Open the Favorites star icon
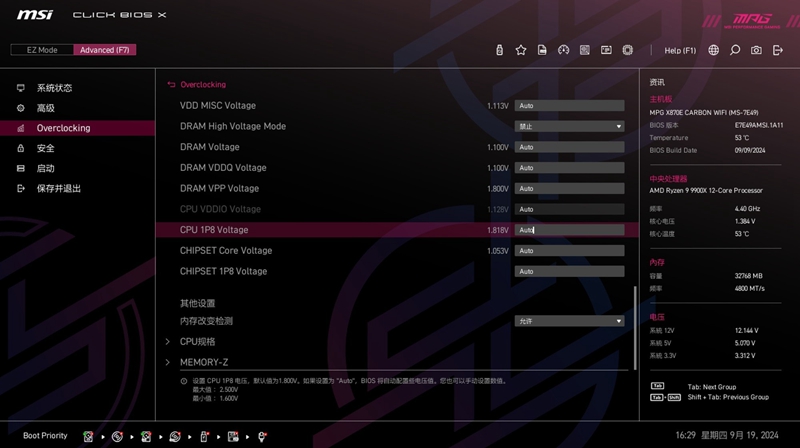 521,50
